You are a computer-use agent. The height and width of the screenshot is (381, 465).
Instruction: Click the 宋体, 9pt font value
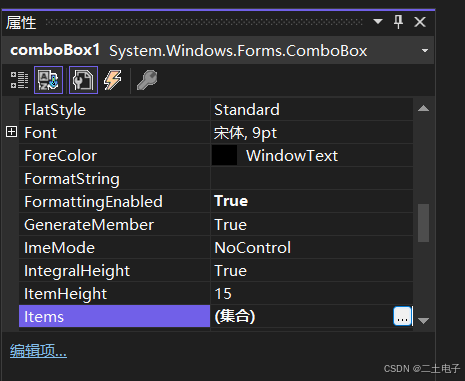(245, 133)
